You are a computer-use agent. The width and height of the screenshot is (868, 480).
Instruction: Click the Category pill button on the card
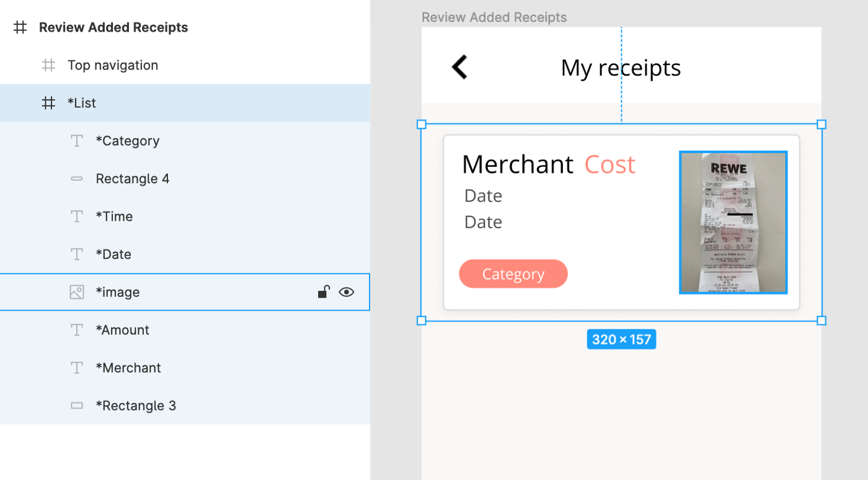tap(513, 274)
